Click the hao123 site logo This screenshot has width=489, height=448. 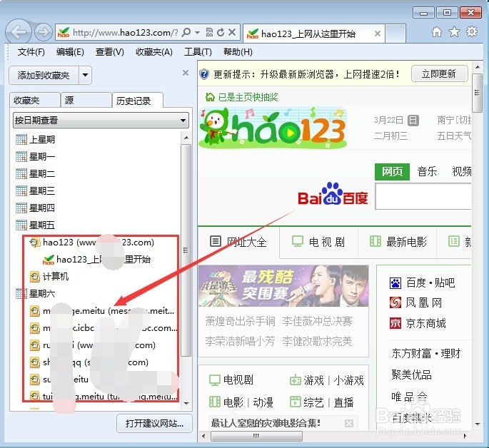pyautogui.click(x=273, y=128)
